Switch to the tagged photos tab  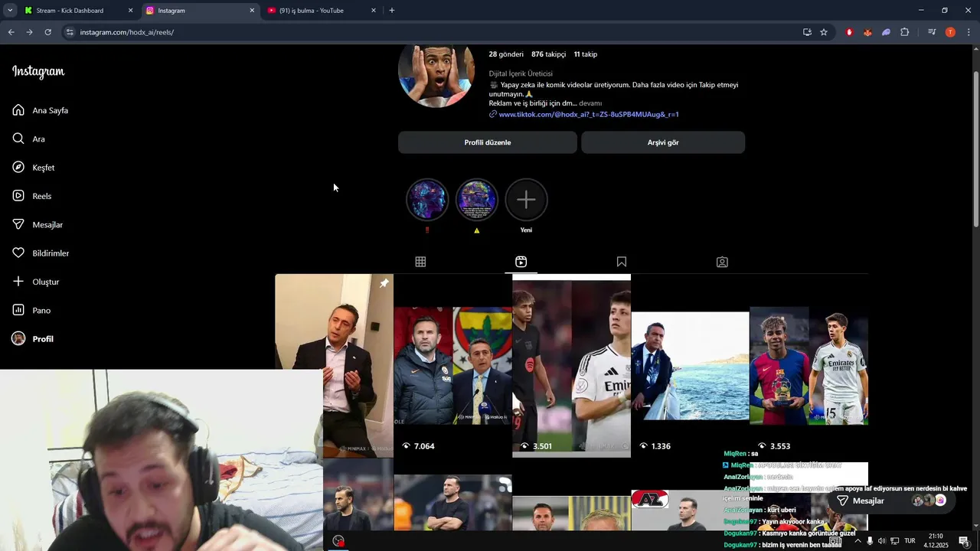click(722, 262)
